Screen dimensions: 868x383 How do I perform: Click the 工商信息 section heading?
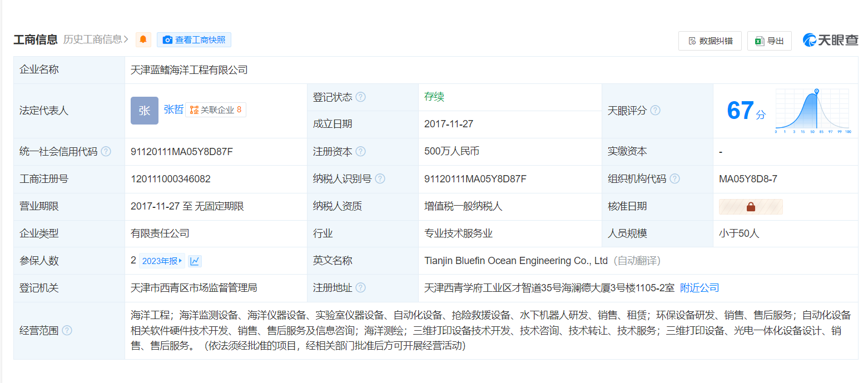point(36,39)
